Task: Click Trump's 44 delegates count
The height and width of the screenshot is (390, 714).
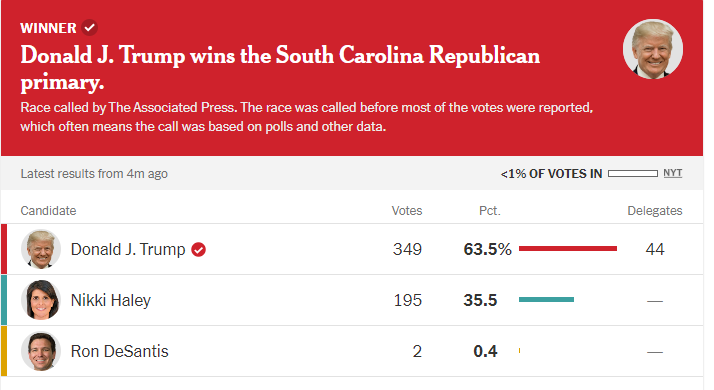Action: 655,249
